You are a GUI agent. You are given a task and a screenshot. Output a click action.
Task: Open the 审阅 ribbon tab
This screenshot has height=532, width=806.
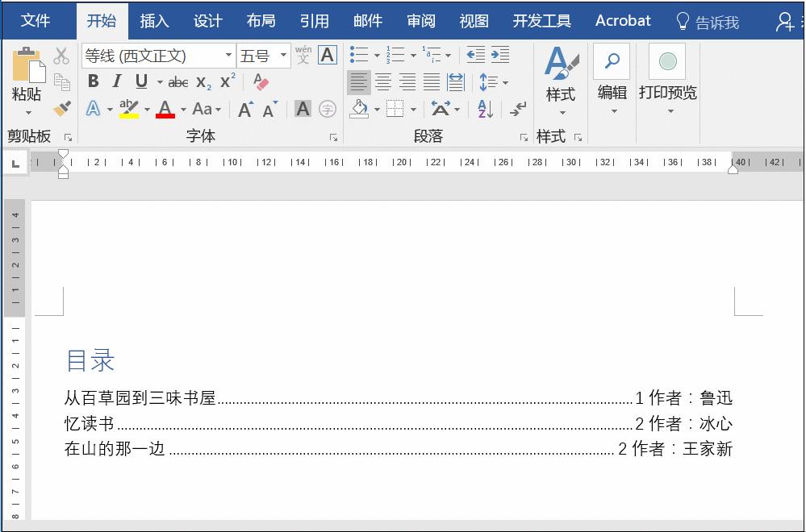[420, 21]
